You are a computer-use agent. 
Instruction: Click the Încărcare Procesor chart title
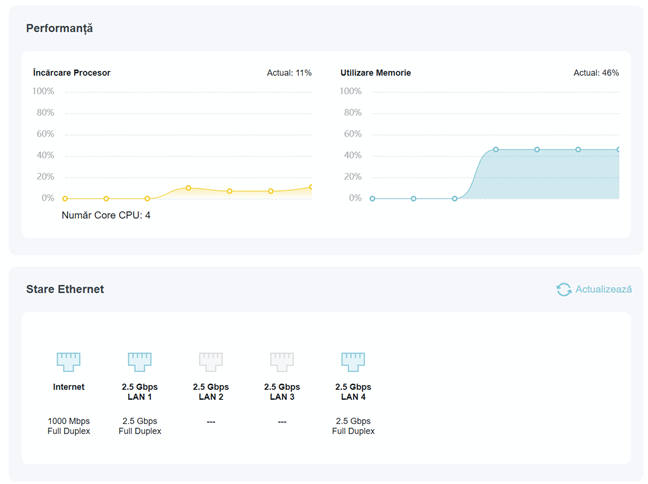pyautogui.click(x=71, y=73)
